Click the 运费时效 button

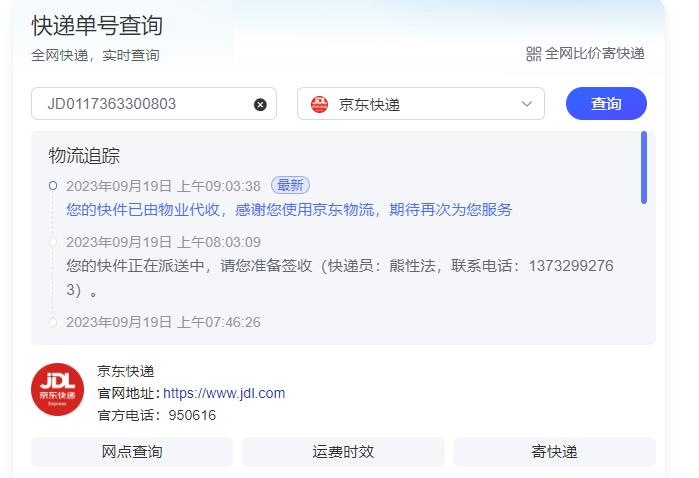[343, 452]
